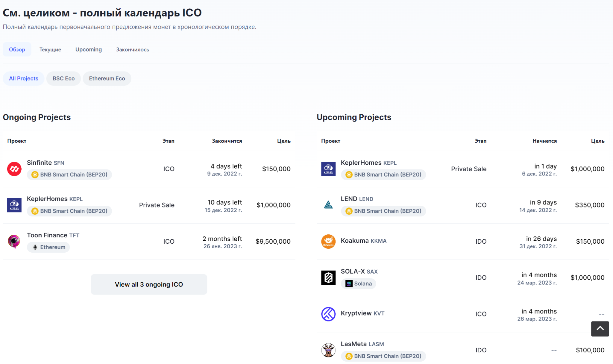Switch to the Закончилось tab
Image resolution: width=613 pixels, height=364 pixels.
point(132,50)
